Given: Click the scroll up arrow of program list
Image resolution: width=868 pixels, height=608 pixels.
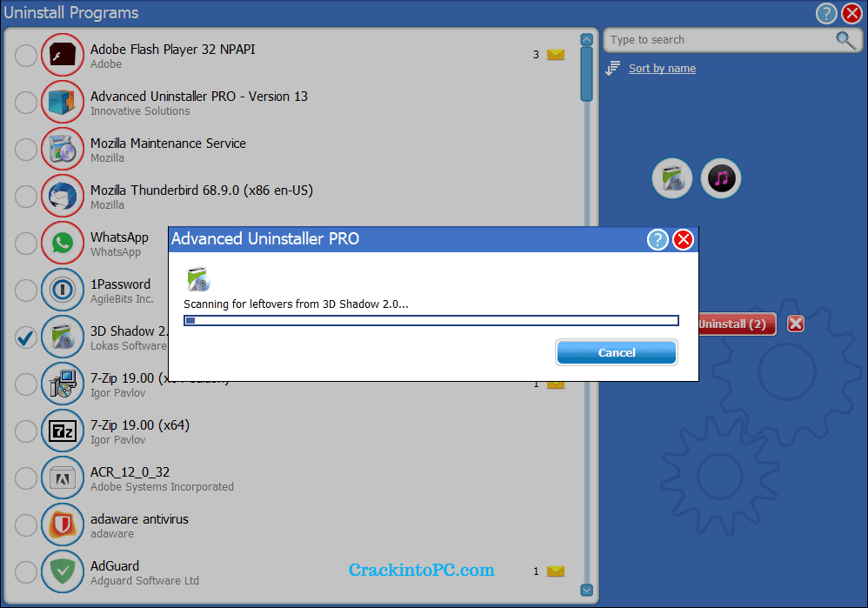Looking at the screenshot, I should [587, 39].
